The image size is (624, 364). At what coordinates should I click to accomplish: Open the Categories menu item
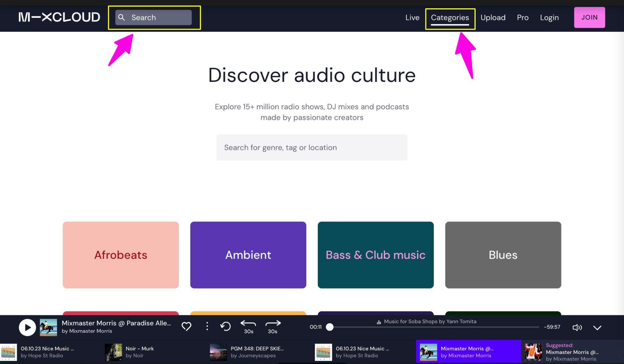click(x=450, y=17)
